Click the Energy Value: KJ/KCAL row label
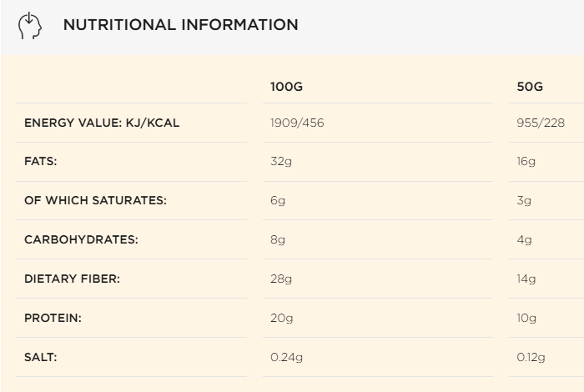 point(102,123)
